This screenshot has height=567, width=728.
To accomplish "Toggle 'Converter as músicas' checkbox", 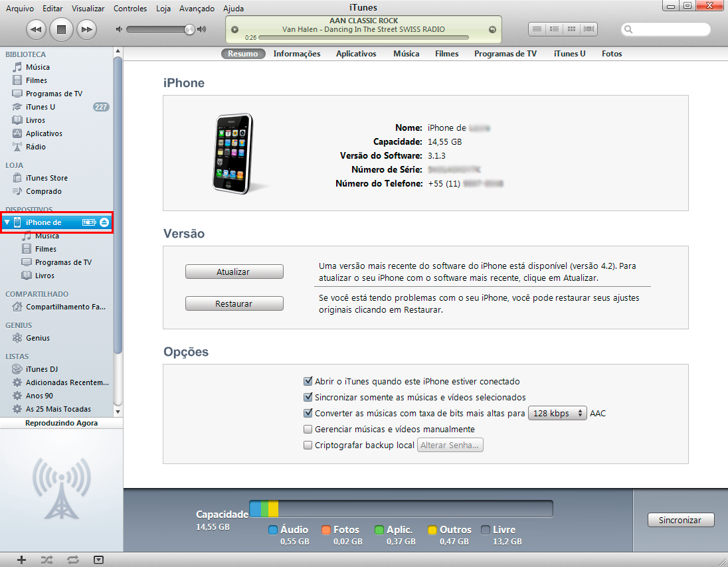I will (308, 413).
